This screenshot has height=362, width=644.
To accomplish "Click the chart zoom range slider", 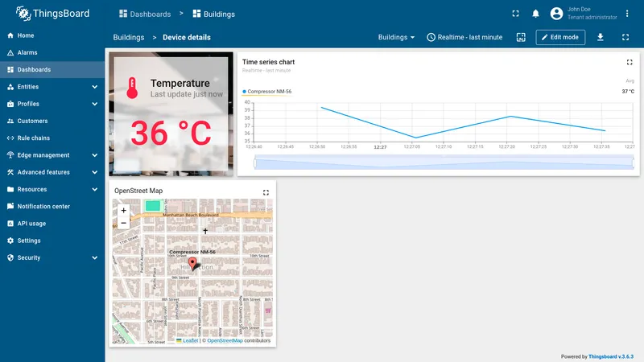I will pos(444,162).
